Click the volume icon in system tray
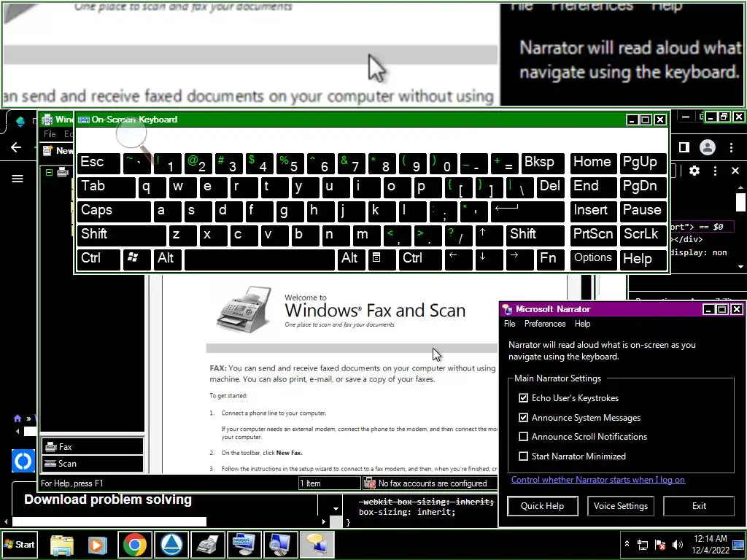The height and width of the screenshot is (560, 747). point(678,544)
